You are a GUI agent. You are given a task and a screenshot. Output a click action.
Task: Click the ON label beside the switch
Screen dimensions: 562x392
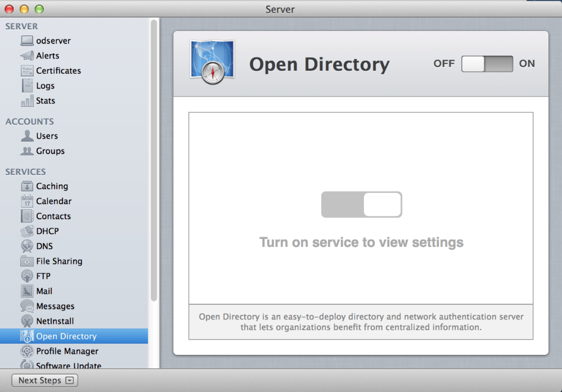[x=527, y=64]
